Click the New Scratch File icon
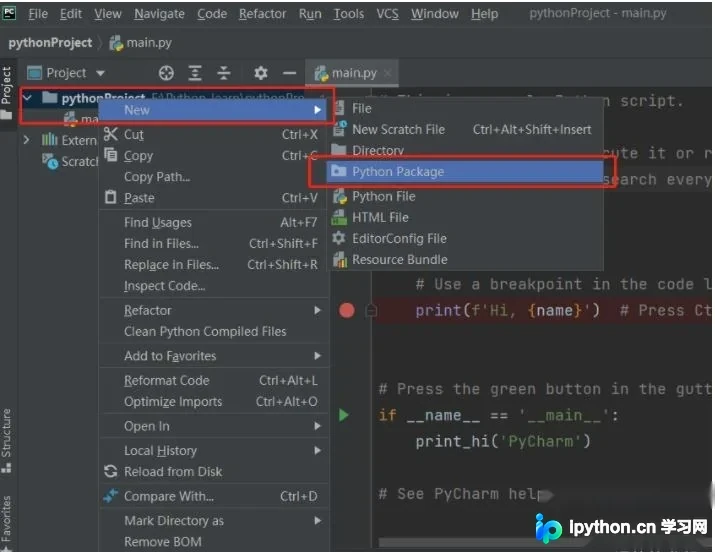The width and height of the screenshot is (715, 552). (340, 129)
